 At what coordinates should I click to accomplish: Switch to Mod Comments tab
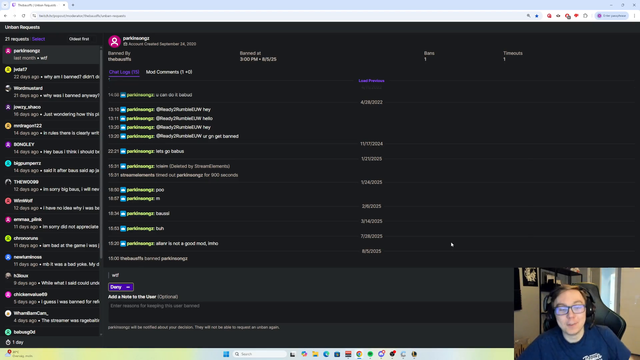(169, 72)
